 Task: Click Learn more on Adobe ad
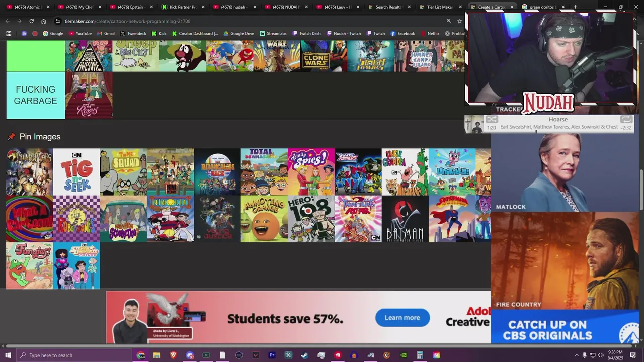pyautogui.click(x=402, y=318)
